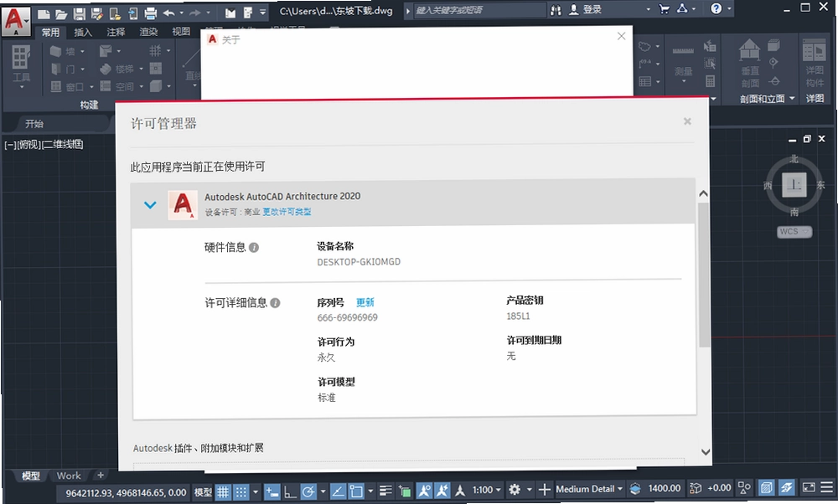Viewport: 838px width, 504px height.
Task: Click the plus to add new layout
Action: tap(100, 474)
